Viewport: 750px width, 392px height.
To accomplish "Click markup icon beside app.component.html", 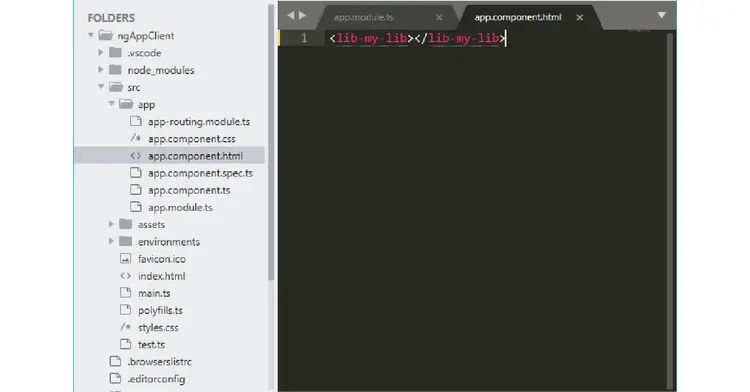I will 136,155.
